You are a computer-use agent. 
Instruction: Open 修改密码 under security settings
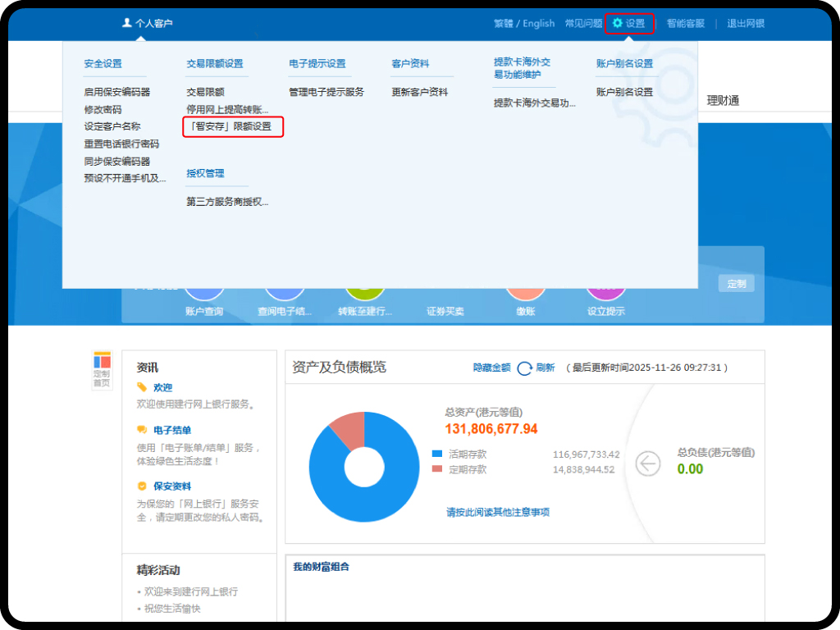tap(103, 109)
